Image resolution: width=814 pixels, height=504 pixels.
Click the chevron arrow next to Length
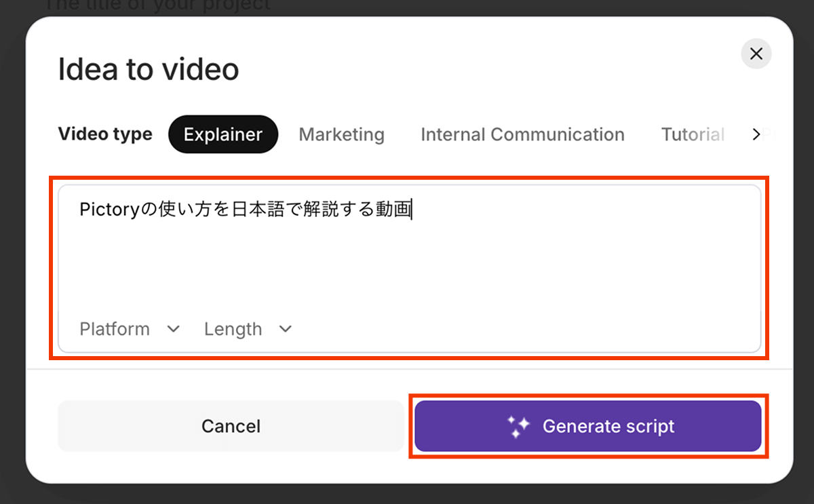(286, 329)
